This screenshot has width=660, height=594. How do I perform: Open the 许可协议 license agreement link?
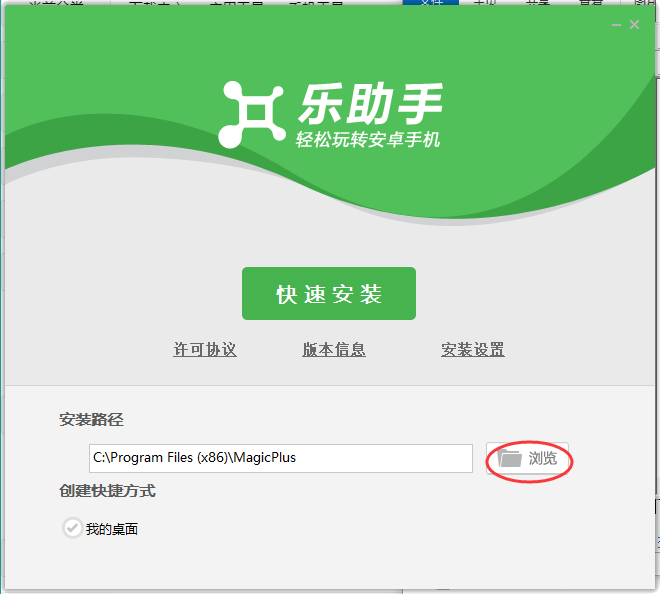[205, 349]
